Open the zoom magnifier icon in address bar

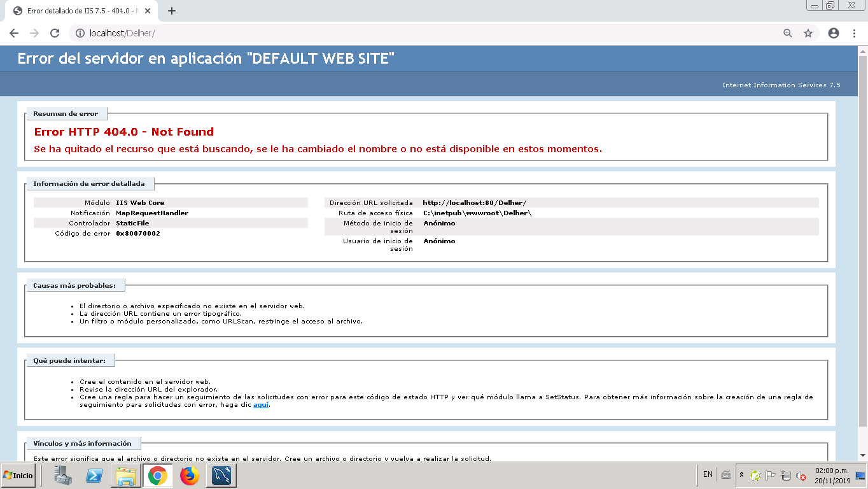(788, 33)
